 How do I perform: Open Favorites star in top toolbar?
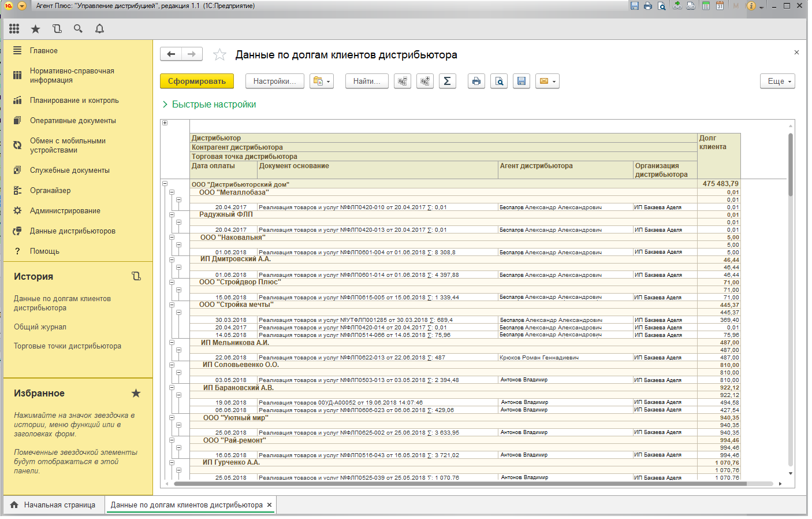[x=35, y=28]
